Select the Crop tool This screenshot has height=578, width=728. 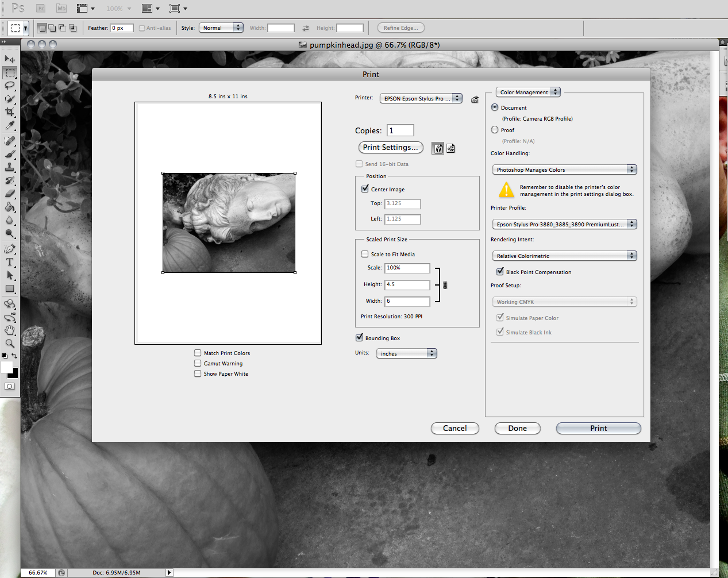[10, 112]
